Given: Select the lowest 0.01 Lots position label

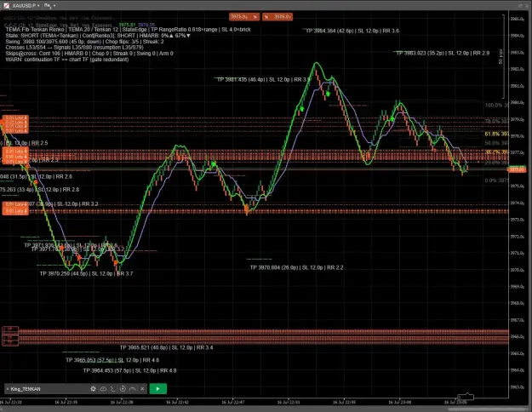Looking at the screenshot, I should point(15,211).
